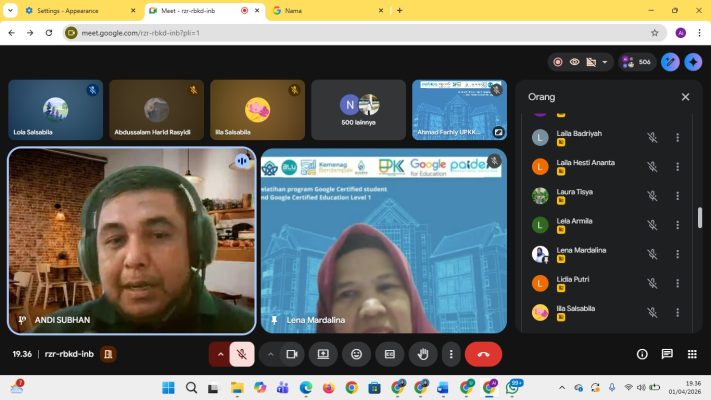
Task: Click the red leave call button
Action: (483, 354)
